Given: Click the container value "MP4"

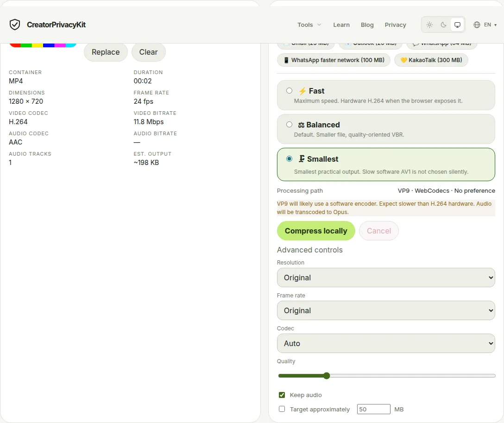Looking at the screenshot, I should click(x=16, y=81).
